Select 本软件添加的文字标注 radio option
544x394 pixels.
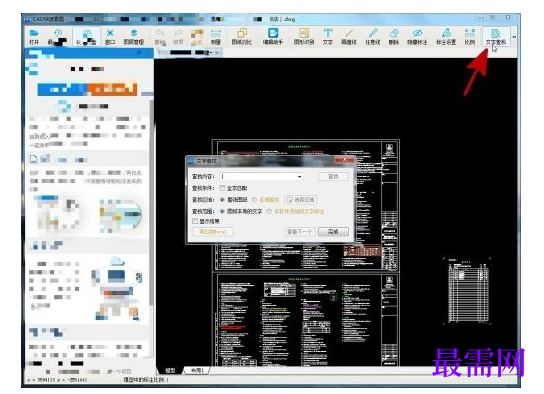269,211
